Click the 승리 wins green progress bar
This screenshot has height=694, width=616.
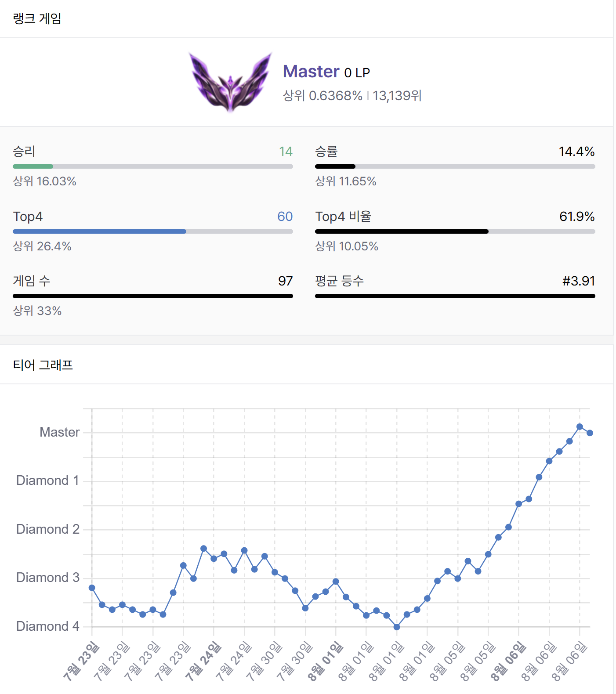pyautogui.click(x=153, y=166)
